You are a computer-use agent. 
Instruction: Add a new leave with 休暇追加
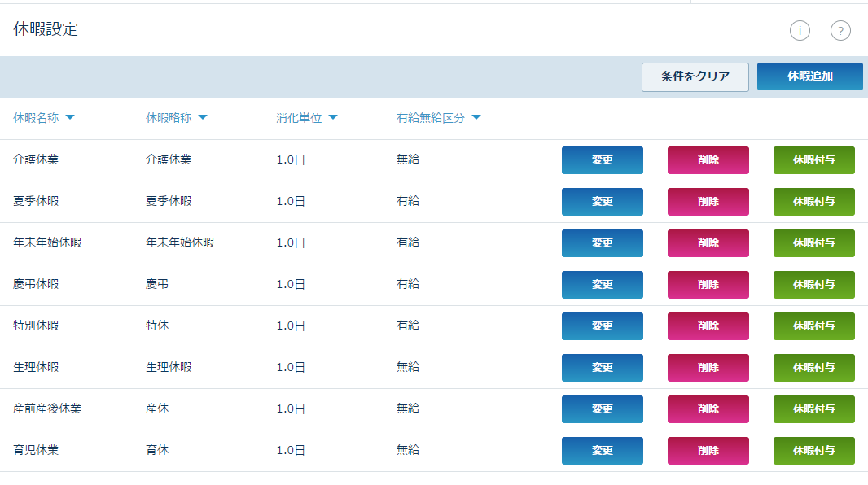point(809,76)
